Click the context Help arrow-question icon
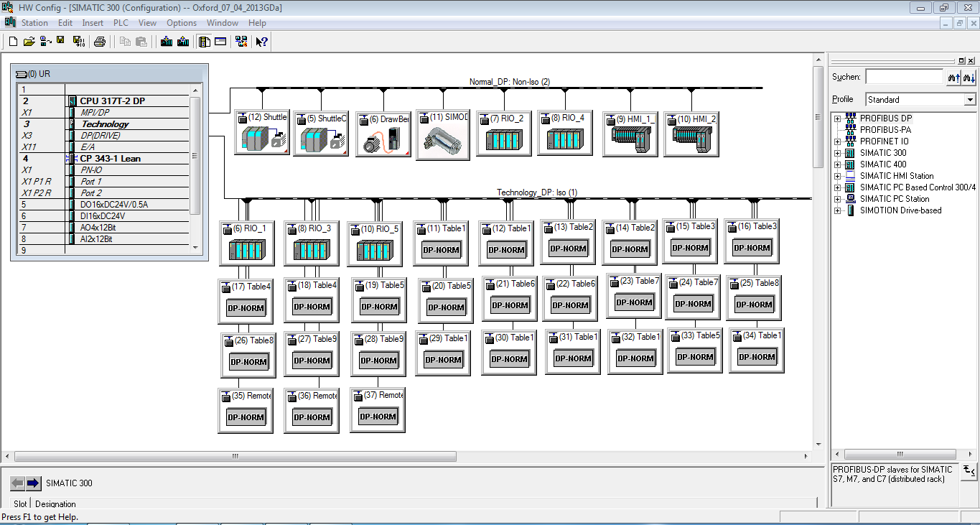The image size is (980, 525). tap(262, 42)
